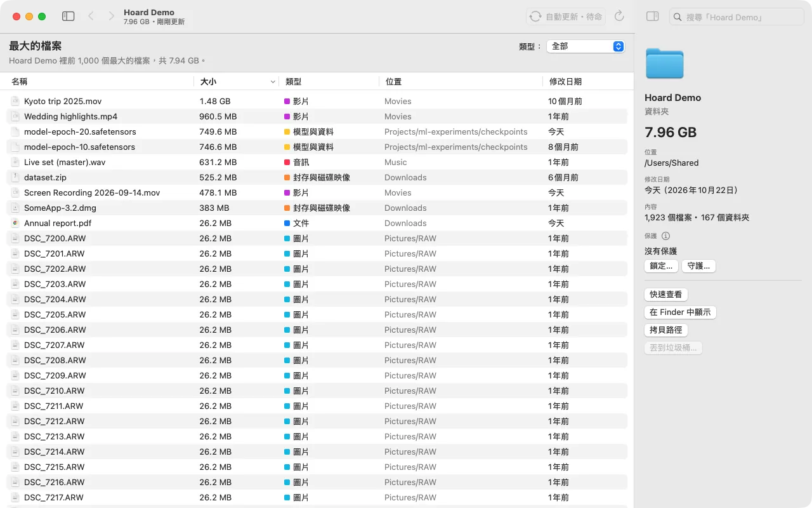Click the 6個月前 modified date cell
812x508 pixels.
pyautogui.click(x=563, y=177)
